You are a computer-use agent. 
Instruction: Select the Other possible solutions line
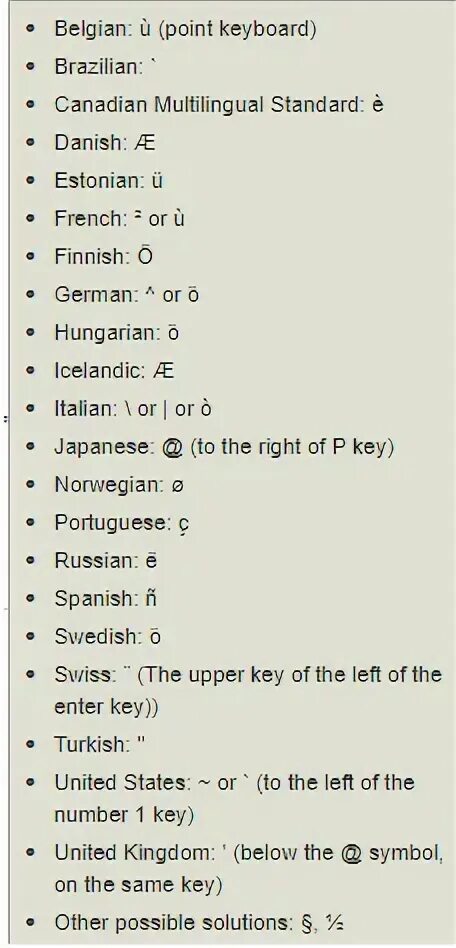[200, 923]
